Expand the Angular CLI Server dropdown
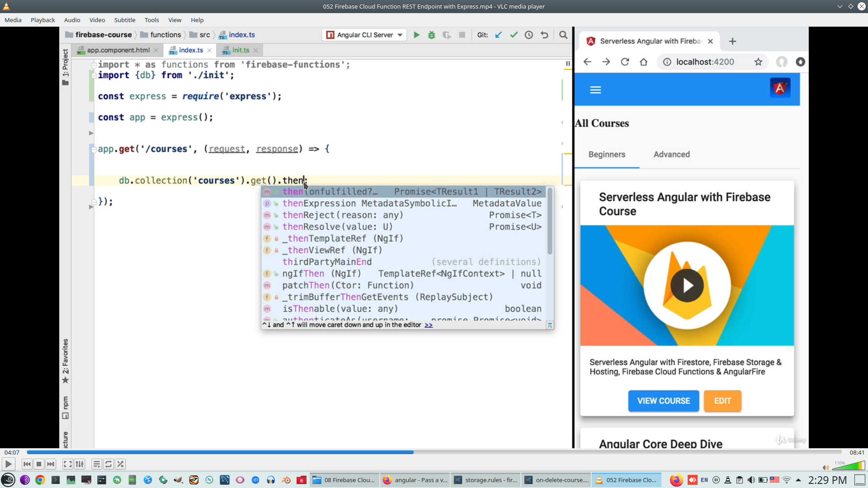The image size is (868, 488). 400,35
